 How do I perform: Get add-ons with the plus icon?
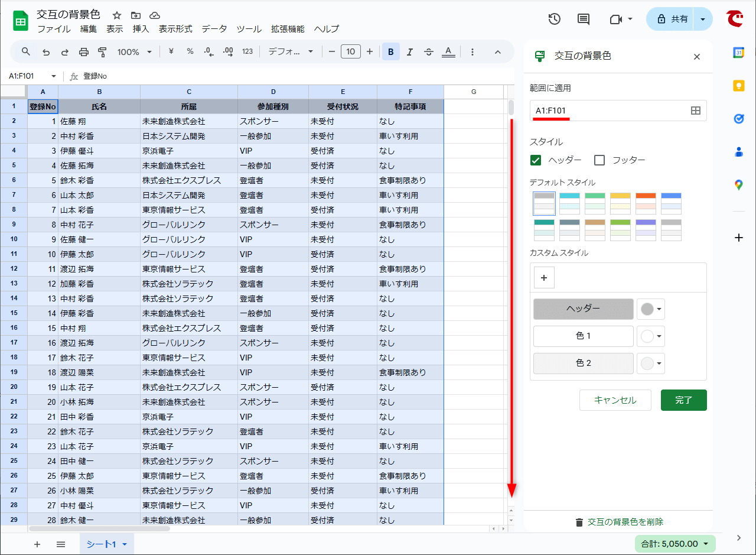[x=738, y=238]
